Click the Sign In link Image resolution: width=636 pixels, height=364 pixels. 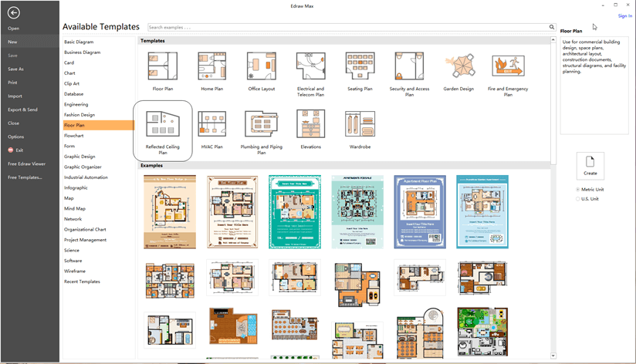click(624, 15)
